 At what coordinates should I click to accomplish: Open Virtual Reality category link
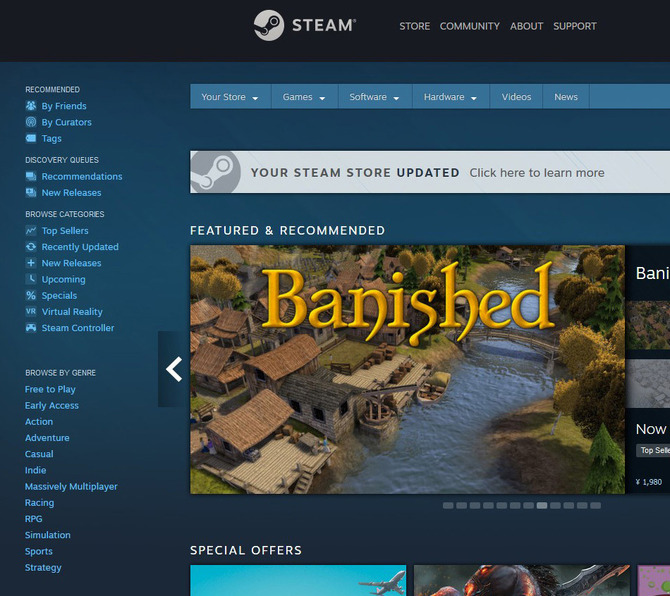pos(72,312)
